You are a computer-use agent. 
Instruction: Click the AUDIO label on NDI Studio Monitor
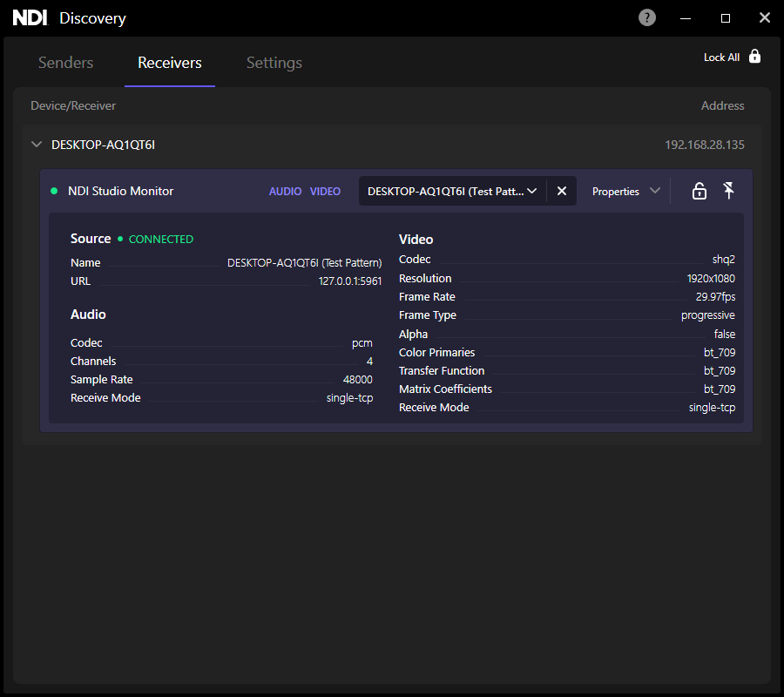click(285, 192)
